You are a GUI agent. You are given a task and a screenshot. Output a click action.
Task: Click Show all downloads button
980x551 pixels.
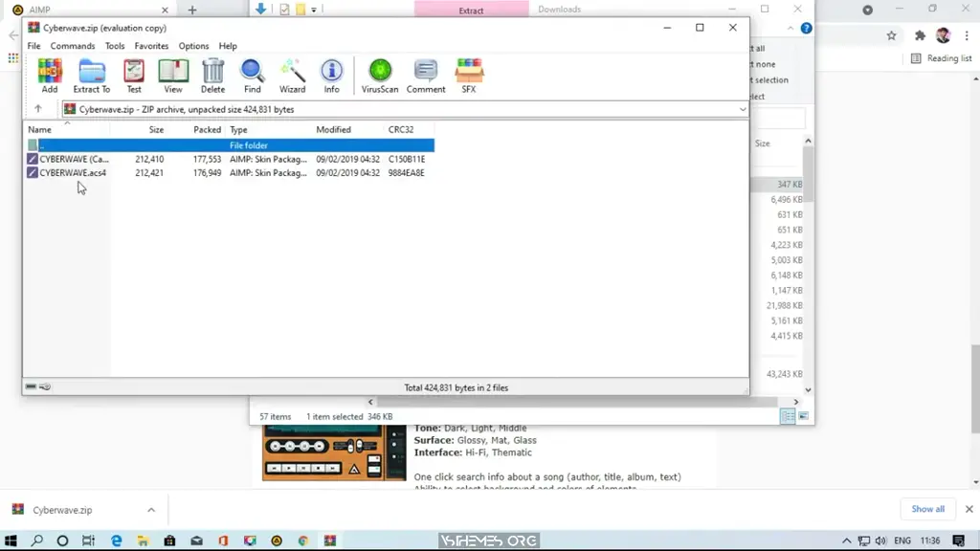coord(926,509)
